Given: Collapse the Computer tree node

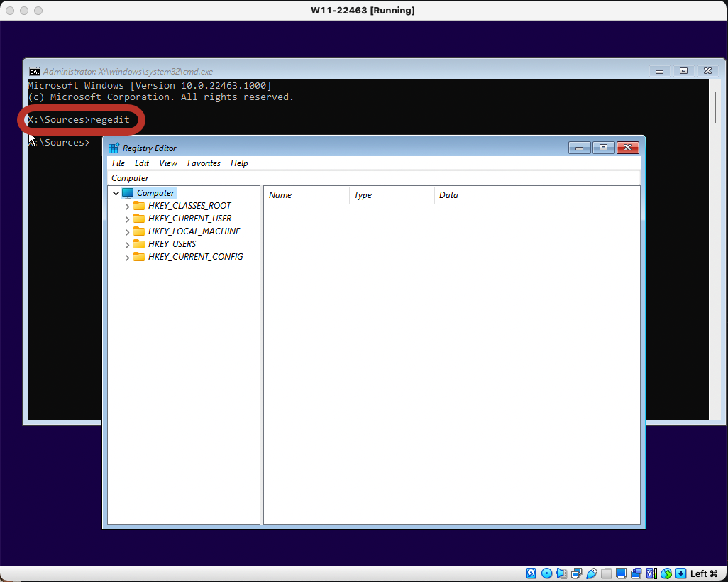Looking at the screenshot, I should 116,193.
